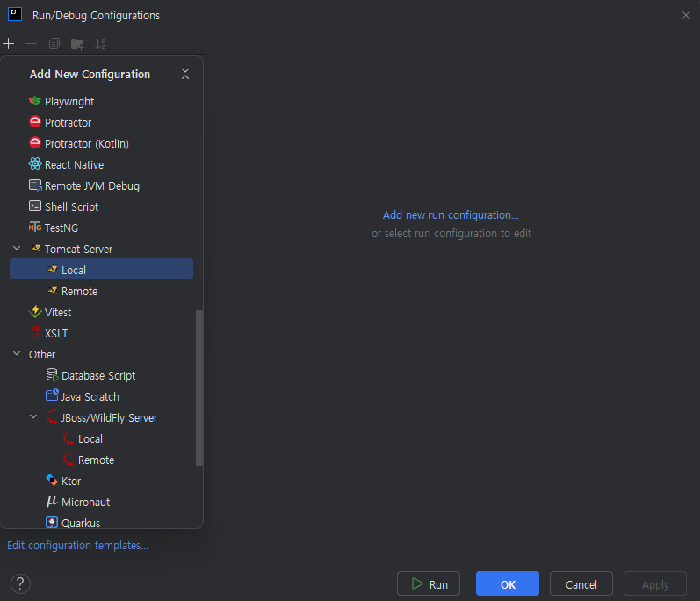Click the Quarkus icon
The width and height of the screenshot is (700, 601).
click(x=52, y=522)
